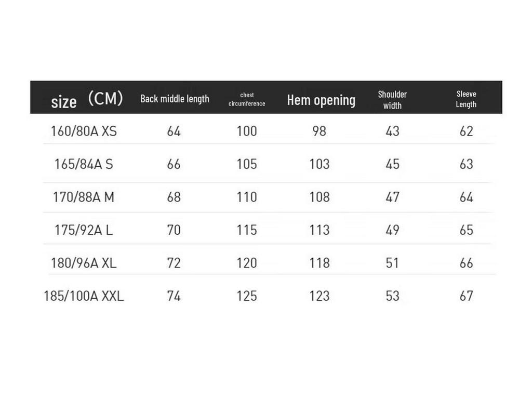Click the 180/96A XL size label
Viewport: 532px width, 399px height.
coord(84,263)
